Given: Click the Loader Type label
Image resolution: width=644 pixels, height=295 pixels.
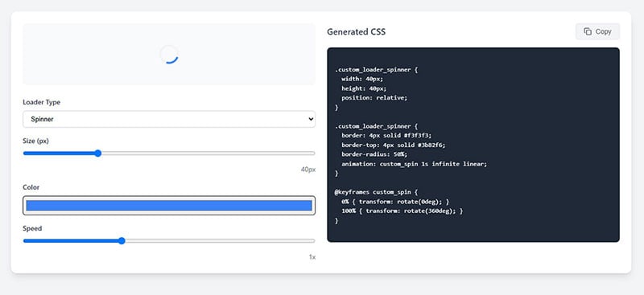Looking at the screenshot, I should click(42, 102).
